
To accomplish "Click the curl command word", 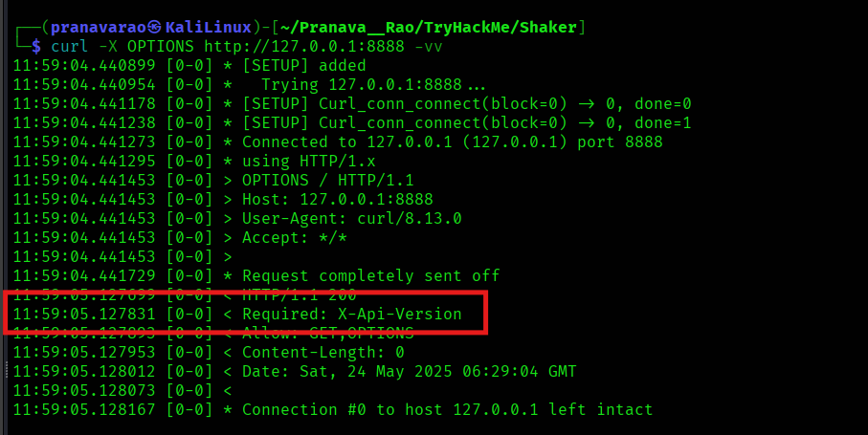I will click(x=70, y=47).
